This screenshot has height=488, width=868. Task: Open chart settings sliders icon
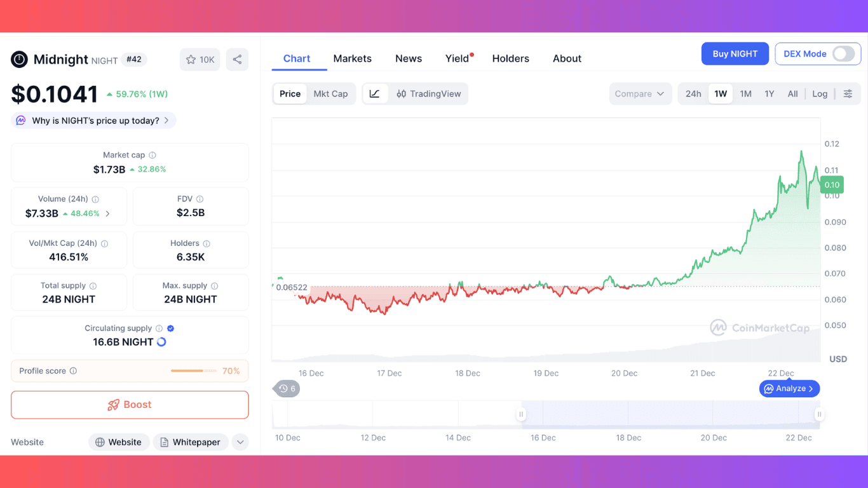coord(848,93)
